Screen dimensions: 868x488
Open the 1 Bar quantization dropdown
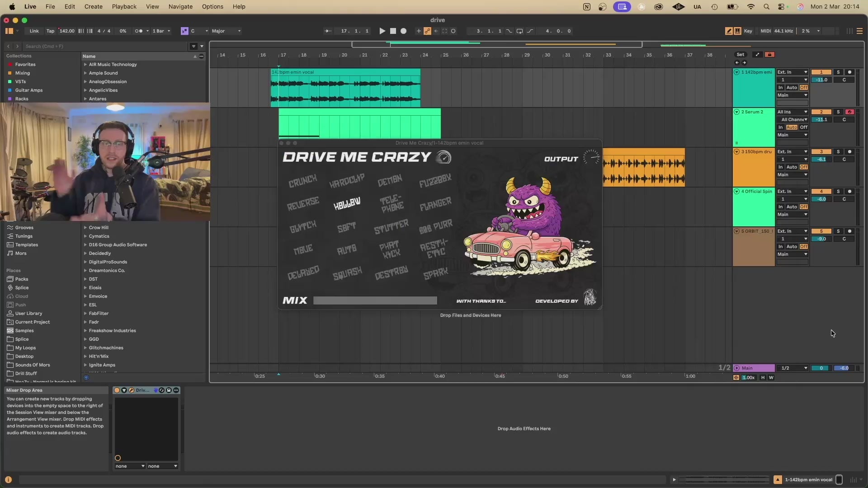coord(161,31)
